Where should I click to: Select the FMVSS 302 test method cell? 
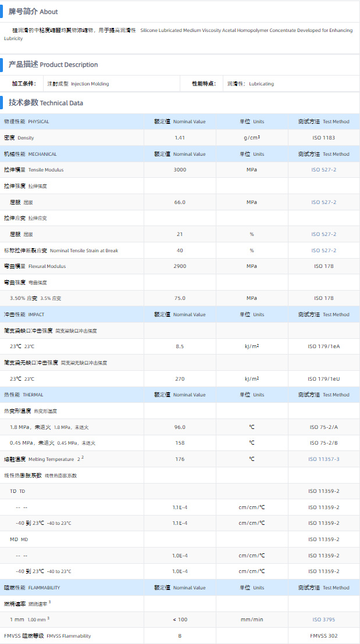(323, 636)
